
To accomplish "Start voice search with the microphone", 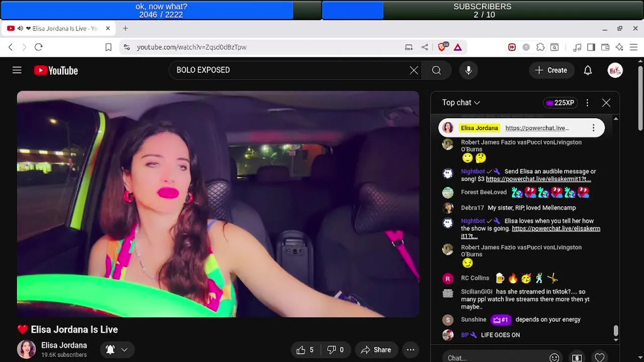I will coord(468,70).
